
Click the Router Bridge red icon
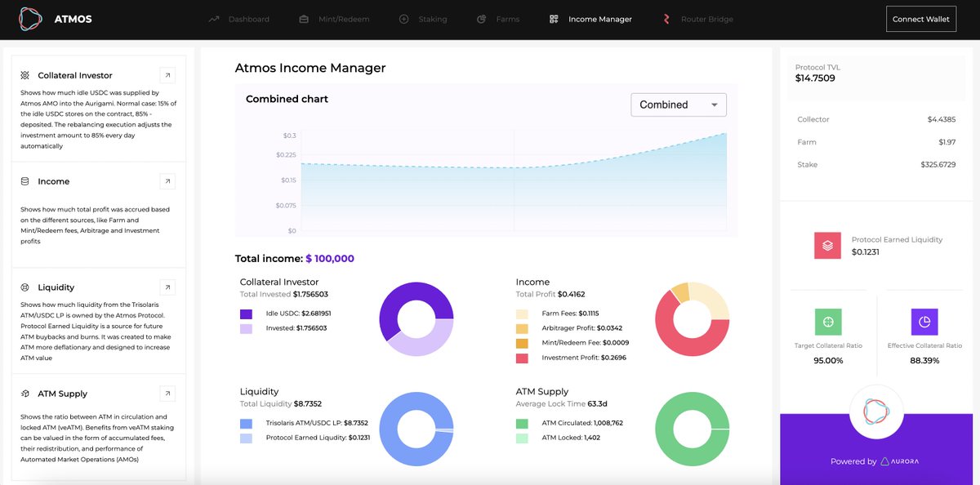666,19
